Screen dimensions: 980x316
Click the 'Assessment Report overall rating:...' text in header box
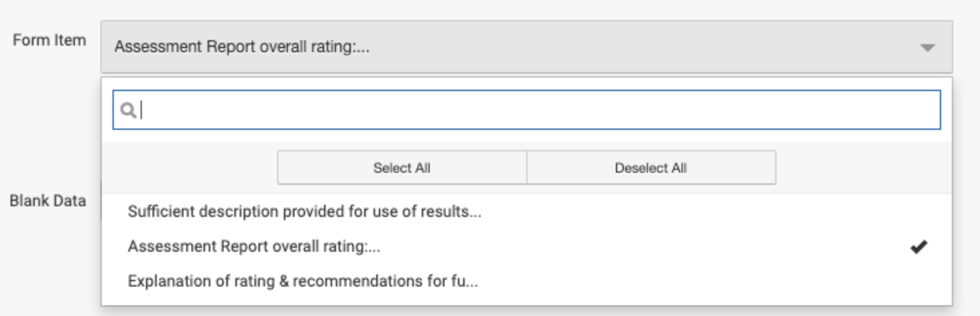tap(242, 48)
